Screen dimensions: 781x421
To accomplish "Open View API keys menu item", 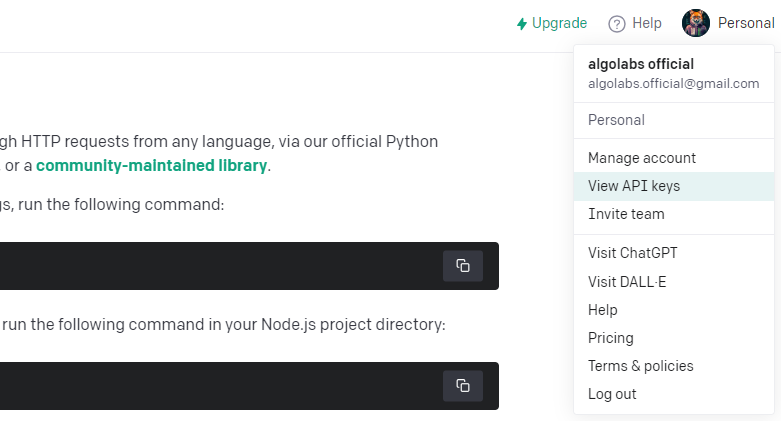I will [x=634, y=186].
